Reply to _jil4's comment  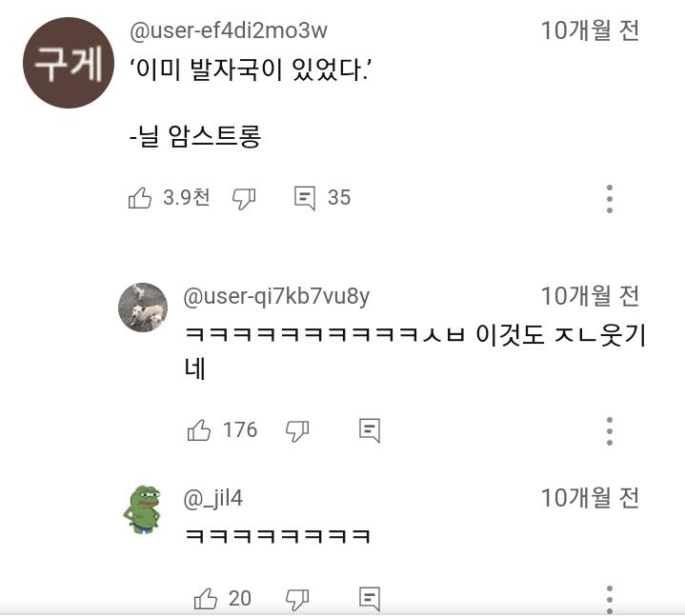pyautogui.click(x=370, y=598)
